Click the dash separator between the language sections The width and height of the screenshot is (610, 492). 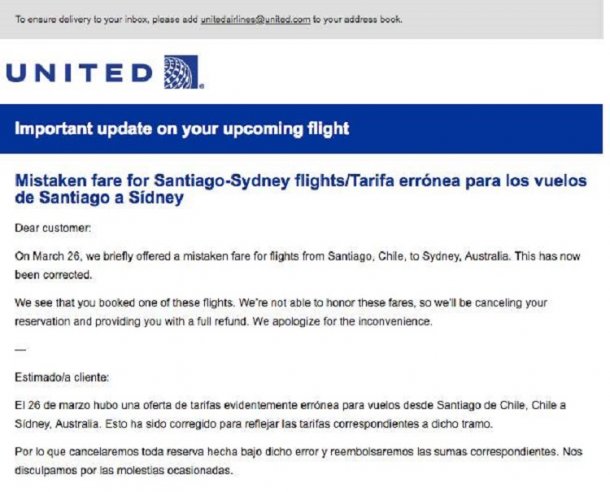coord(22,349)
